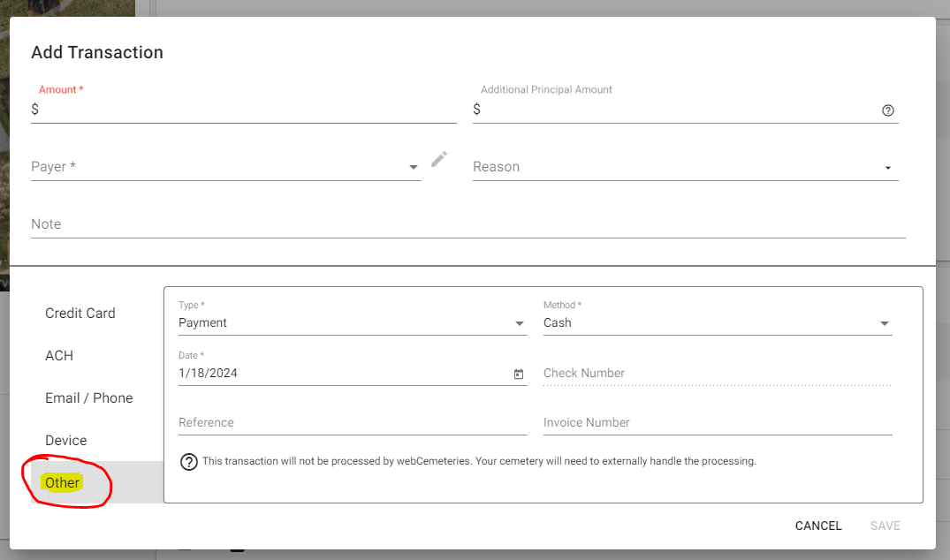This screenshot has width=950, height=560.
Task: Open the Method dropdown showing Cash
Action: click(x=884, y=323)
